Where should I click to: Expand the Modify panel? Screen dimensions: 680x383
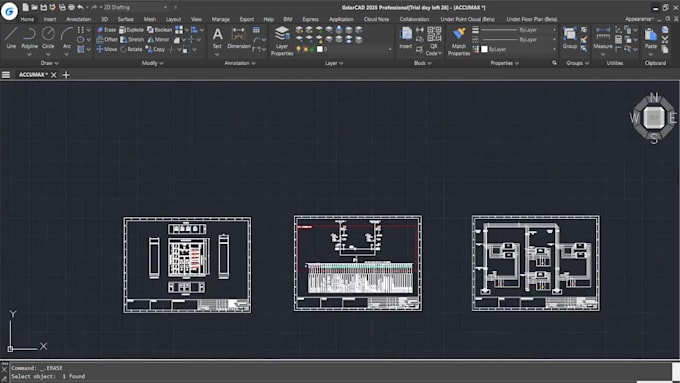152,63
